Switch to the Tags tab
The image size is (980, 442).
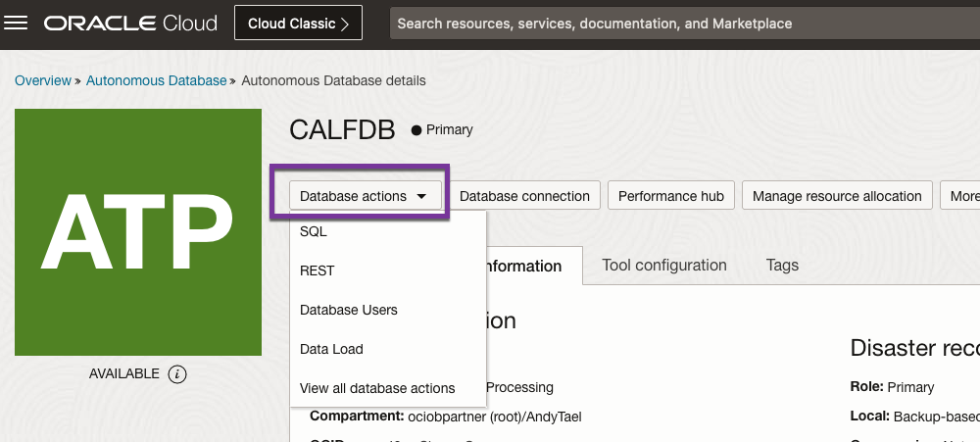782,266
